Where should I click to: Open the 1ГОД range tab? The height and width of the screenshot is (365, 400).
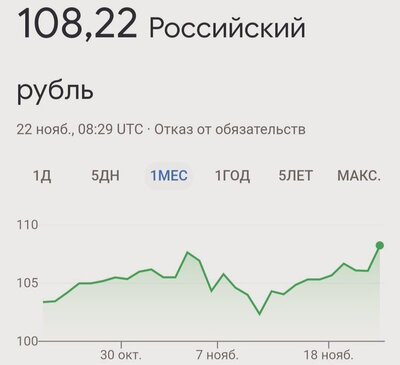(232, 175)
